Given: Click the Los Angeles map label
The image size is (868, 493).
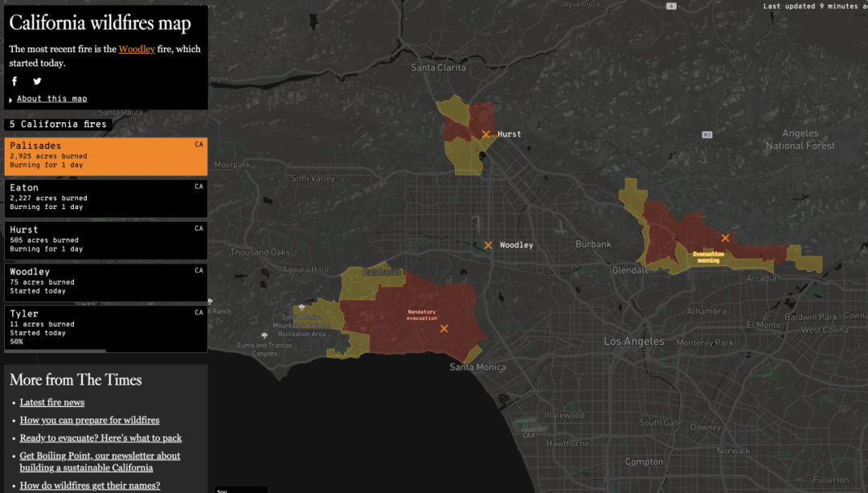Looking at the screenshot, I should (634, 341).
